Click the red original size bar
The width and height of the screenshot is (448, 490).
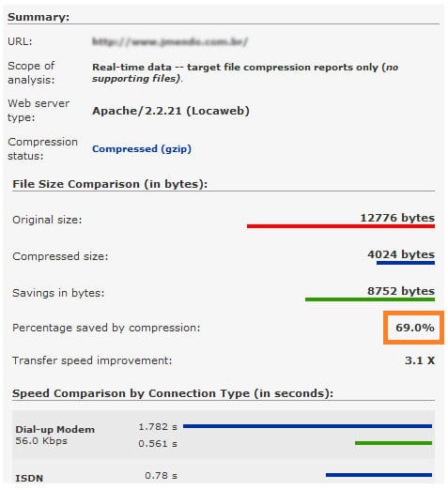point(341,226)
